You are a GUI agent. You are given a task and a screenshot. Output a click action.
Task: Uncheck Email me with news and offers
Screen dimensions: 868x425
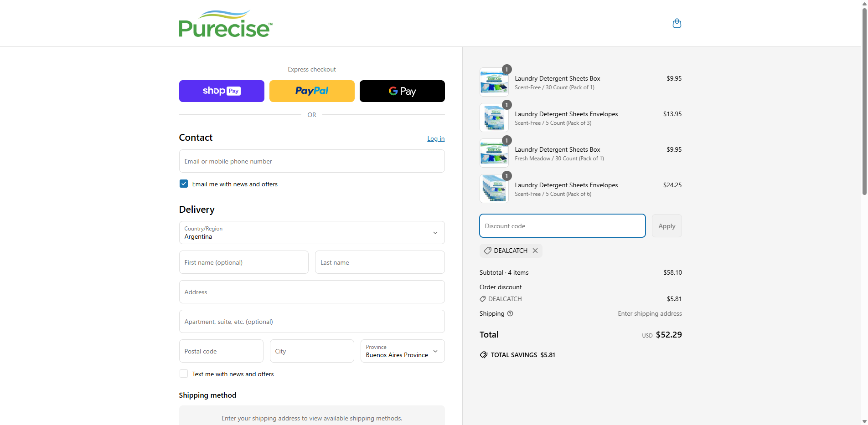184,184
